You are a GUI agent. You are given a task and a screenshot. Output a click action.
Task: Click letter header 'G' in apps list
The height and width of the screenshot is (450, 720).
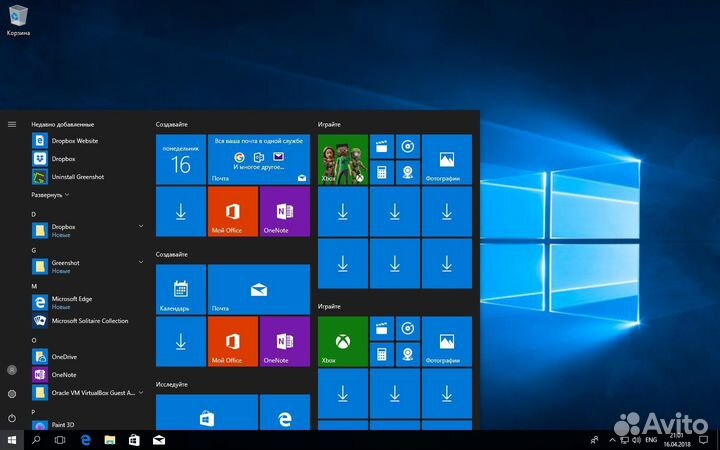point(34,250)
